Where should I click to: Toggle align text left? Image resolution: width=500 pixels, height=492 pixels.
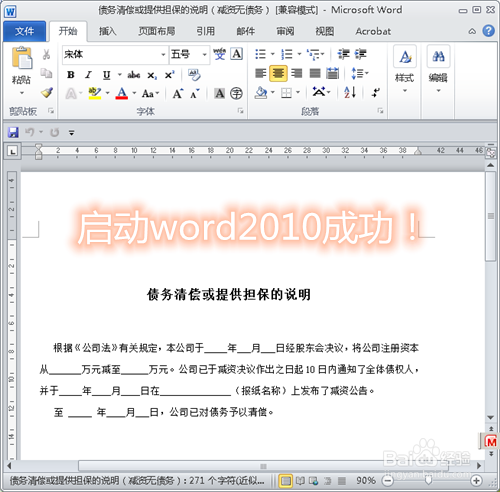click(261, 73)
